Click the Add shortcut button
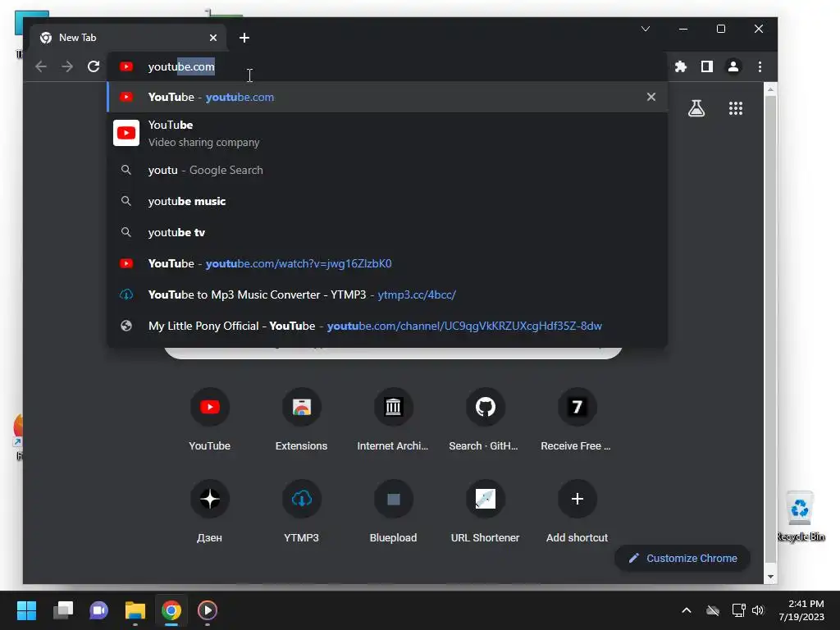Viewport: 840px width, 630px height. 577,512
